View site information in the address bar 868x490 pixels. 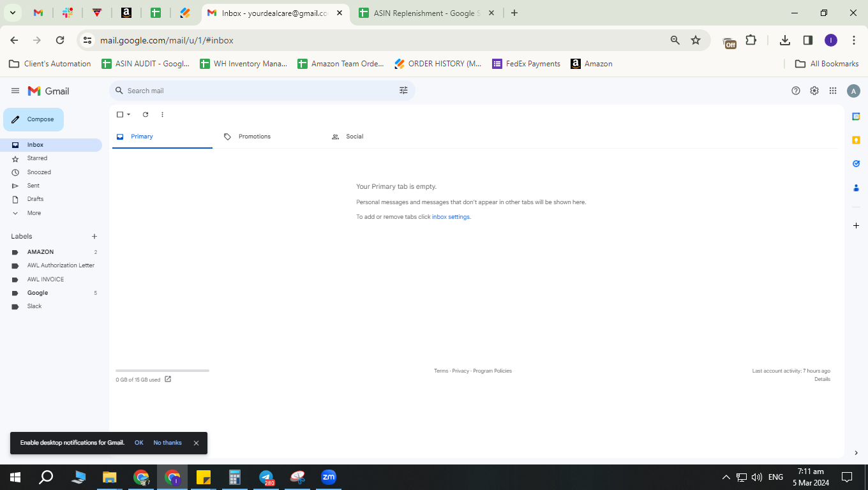click(87, 40)
